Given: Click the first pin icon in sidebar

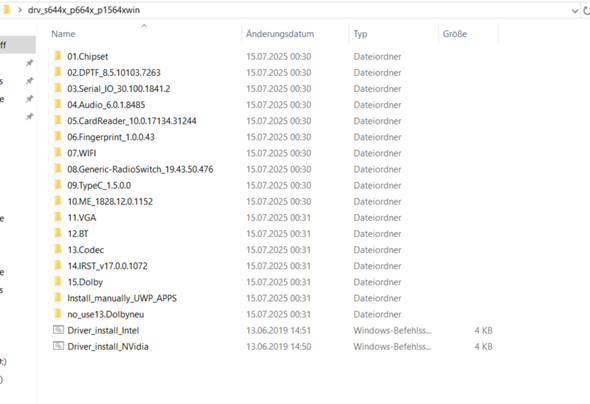Looking at the screenshot, I should click(29, 63).
